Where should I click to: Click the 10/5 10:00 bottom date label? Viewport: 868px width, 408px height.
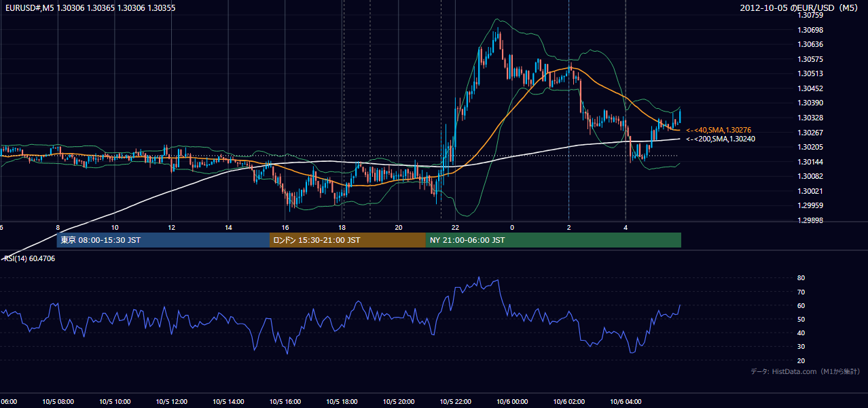tap(115, 401)
